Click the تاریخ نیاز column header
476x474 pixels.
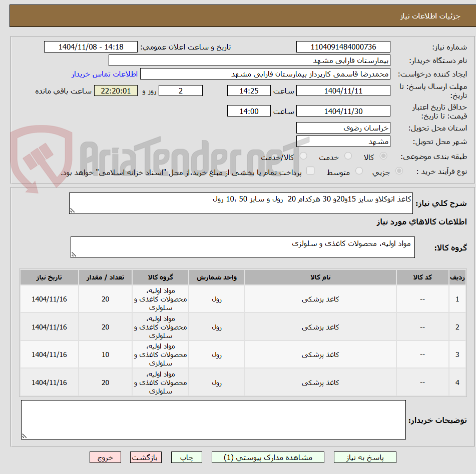(x=49, y=277)
